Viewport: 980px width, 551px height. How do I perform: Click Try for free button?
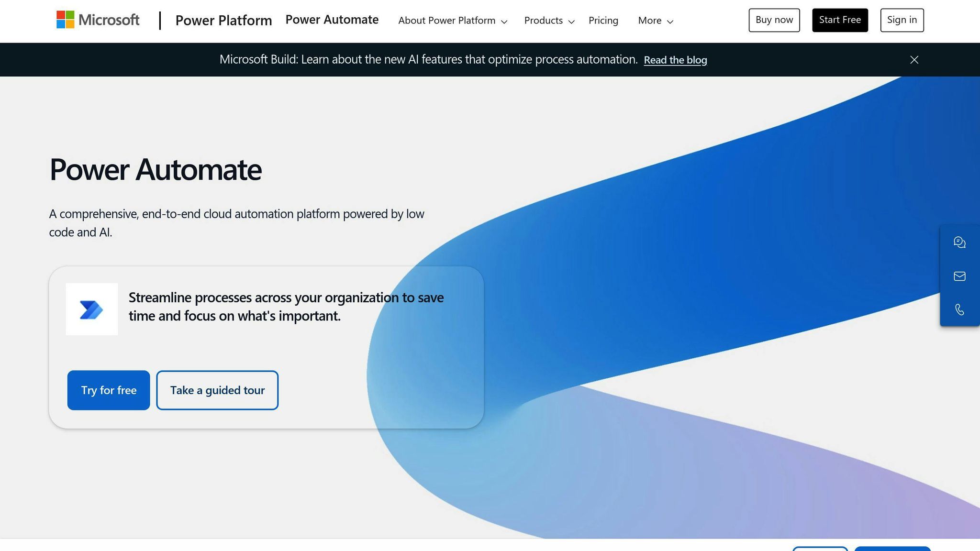coord(109,390)
